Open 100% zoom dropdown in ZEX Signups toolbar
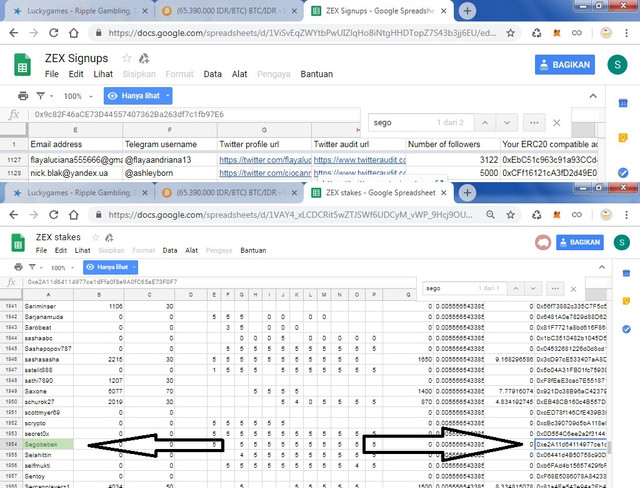The image size is (640, 488). pos(78,96)
